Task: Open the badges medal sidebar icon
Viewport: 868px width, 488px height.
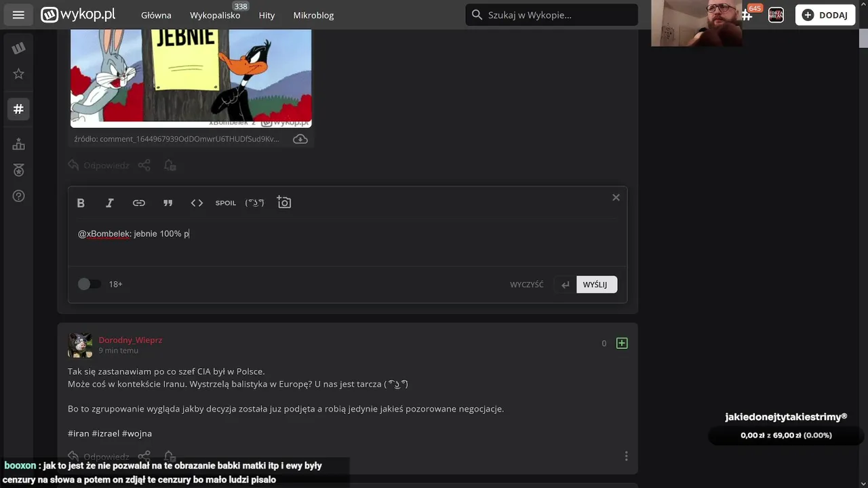Action: [x=18, y=169]
